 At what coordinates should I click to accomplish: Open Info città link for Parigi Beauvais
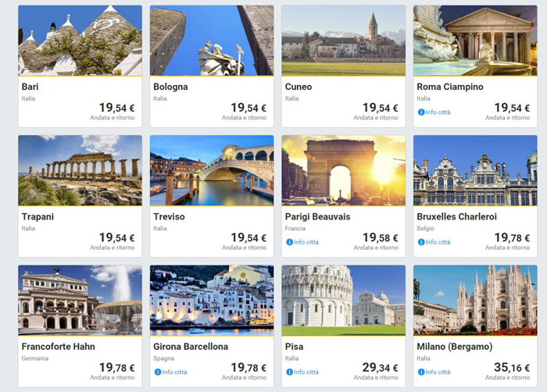(x=306, y=242)
